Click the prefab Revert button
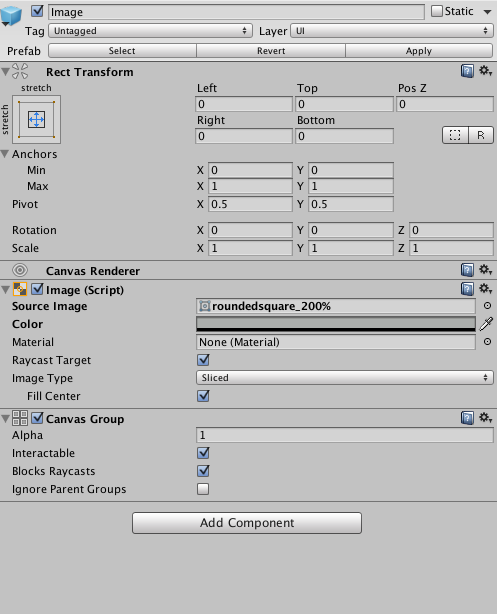Image resolution: width=497 pixels, height=614 pixels. click(271, 51)
